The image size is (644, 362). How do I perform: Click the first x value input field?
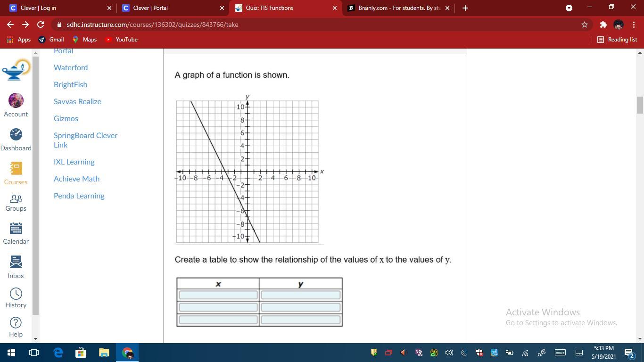pos(218,295)
